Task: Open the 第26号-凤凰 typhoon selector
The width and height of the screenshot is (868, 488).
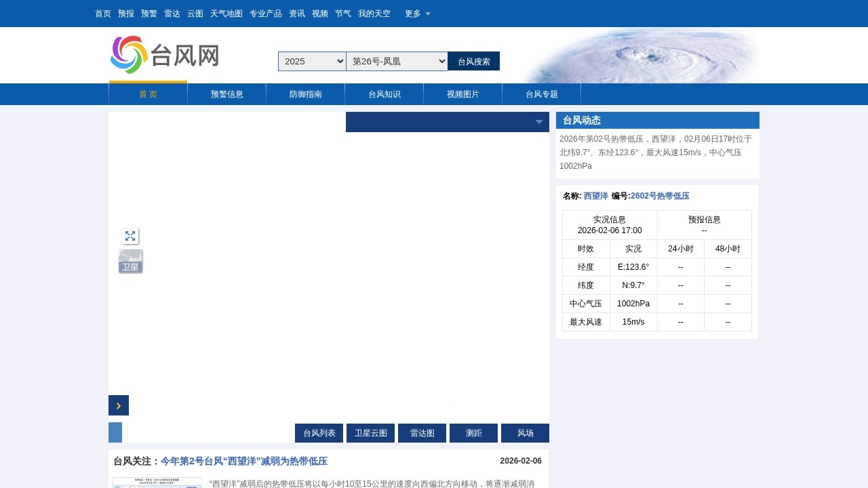Action: [x=397, y=61]
